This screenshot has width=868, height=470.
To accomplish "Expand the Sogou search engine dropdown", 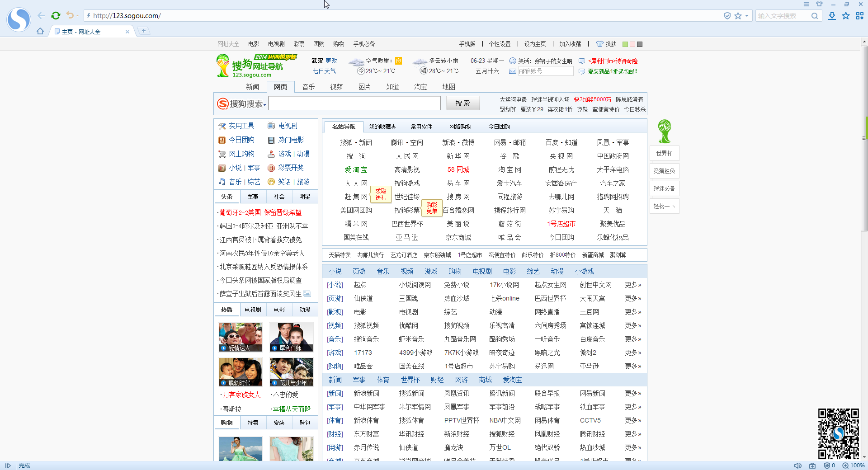I will [x=241, y=104].
